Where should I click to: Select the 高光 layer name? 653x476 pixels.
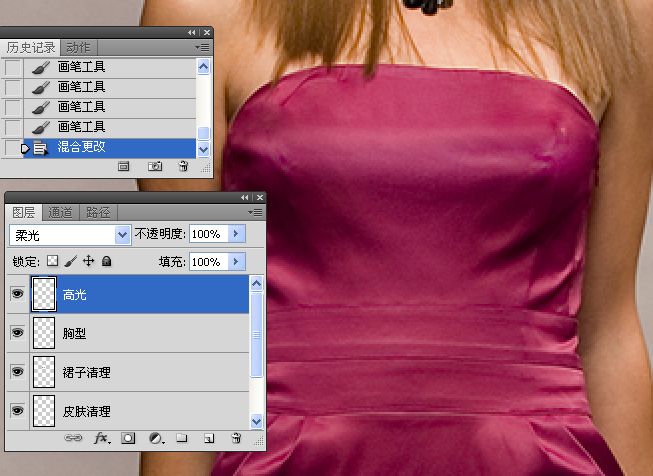tap(74, 295)
